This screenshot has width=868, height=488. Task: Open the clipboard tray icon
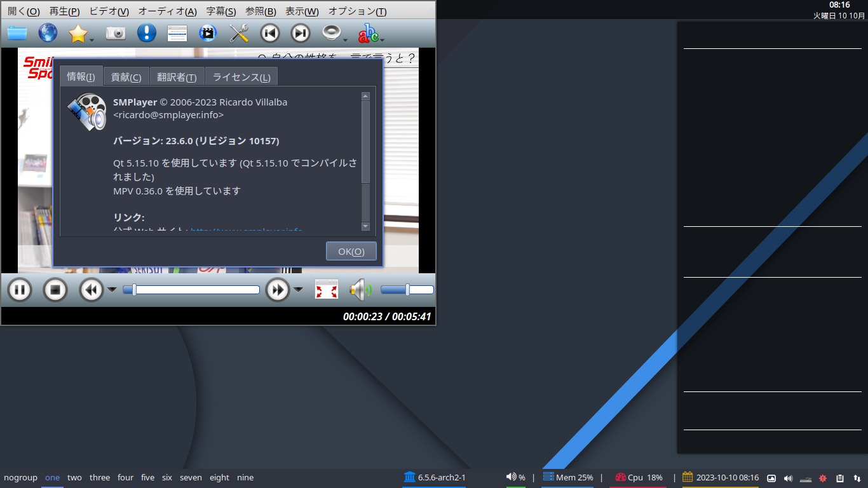point(840,478)
